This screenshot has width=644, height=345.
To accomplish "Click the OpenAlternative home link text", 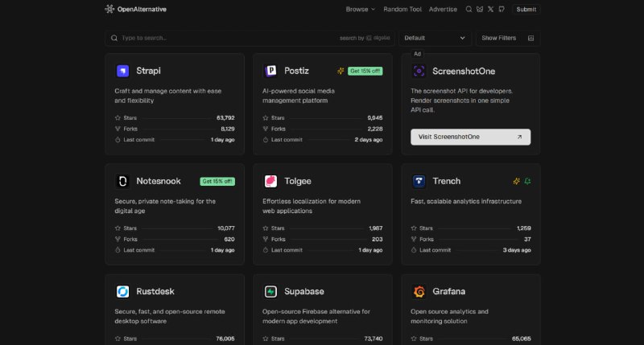I will [x=142, y=9].
